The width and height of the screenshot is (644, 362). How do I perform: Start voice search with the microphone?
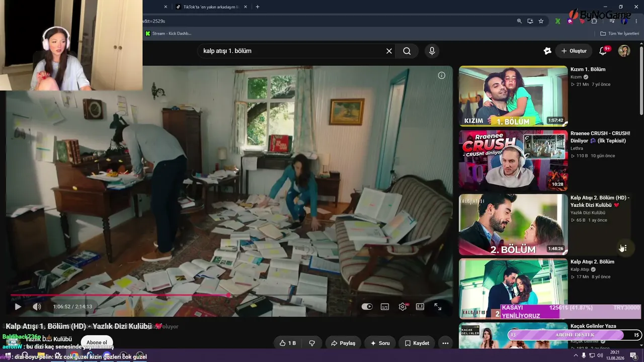(x=432, y=51)
